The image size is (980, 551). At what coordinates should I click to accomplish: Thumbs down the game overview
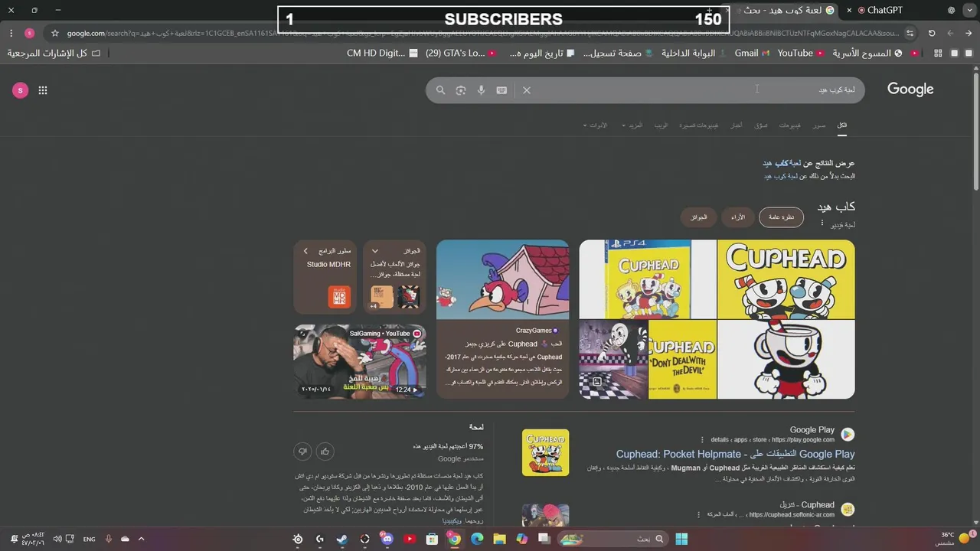[x=302, y=452]
